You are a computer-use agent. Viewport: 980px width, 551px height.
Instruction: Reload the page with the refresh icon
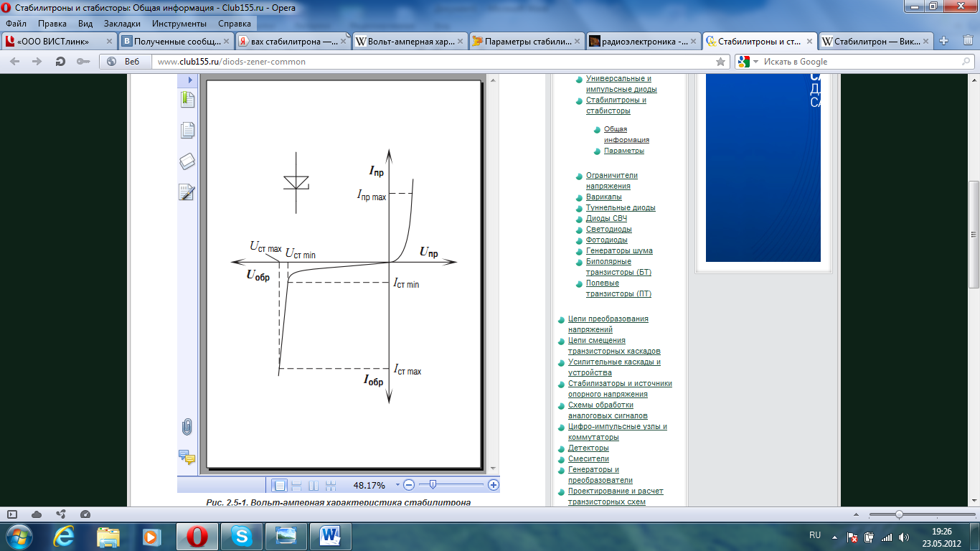coord(60,62)
